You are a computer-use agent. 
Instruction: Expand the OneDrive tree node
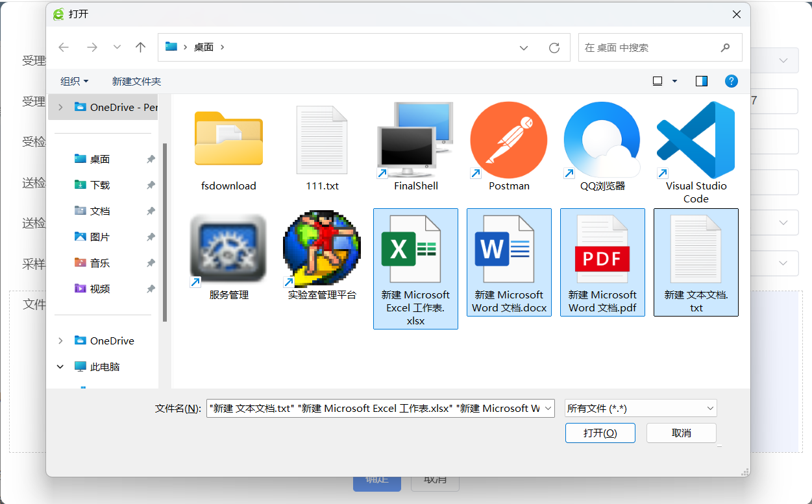click(x=60, y=341)
